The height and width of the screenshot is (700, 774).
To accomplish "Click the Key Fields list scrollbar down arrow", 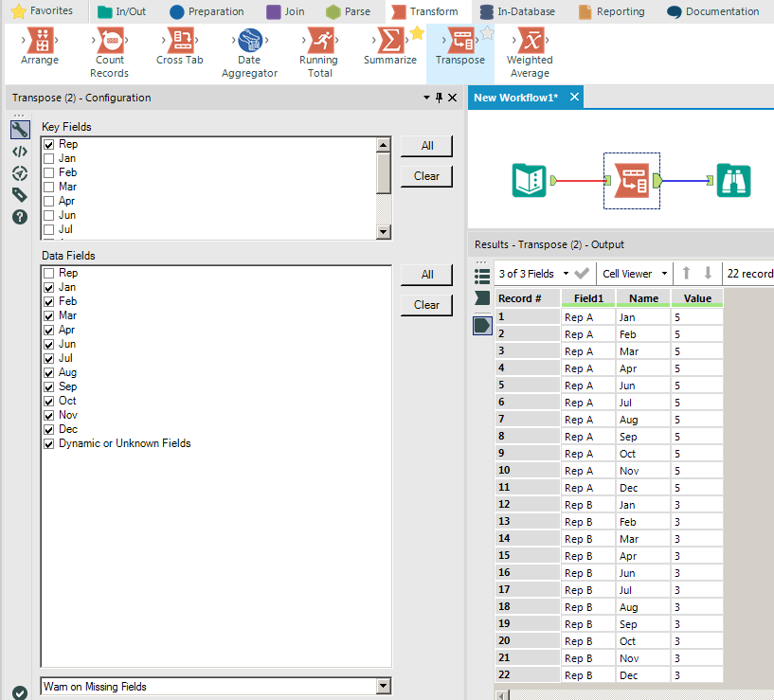I will coord(383,232).
